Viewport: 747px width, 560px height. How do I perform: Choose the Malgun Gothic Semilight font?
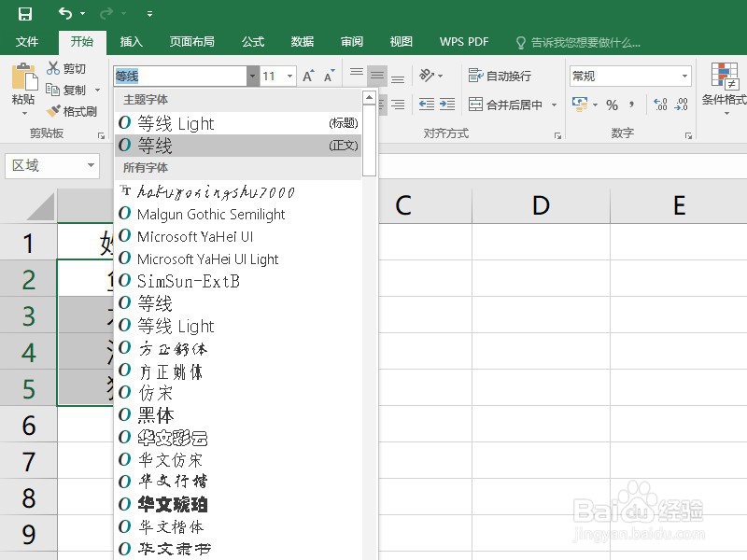point(238,215)
